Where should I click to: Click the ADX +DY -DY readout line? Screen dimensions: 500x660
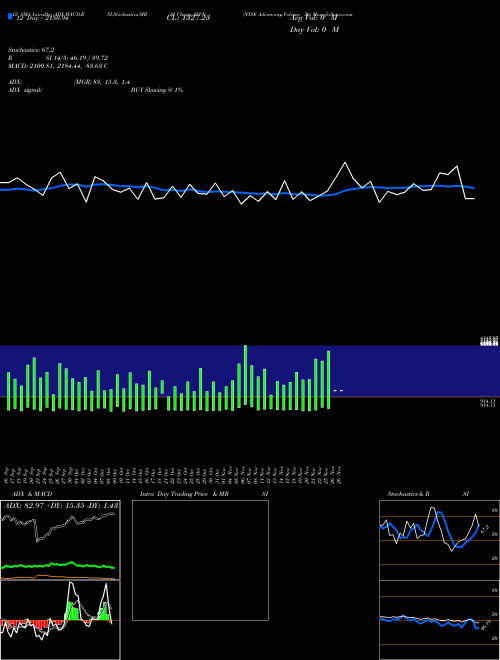(61, 506)
